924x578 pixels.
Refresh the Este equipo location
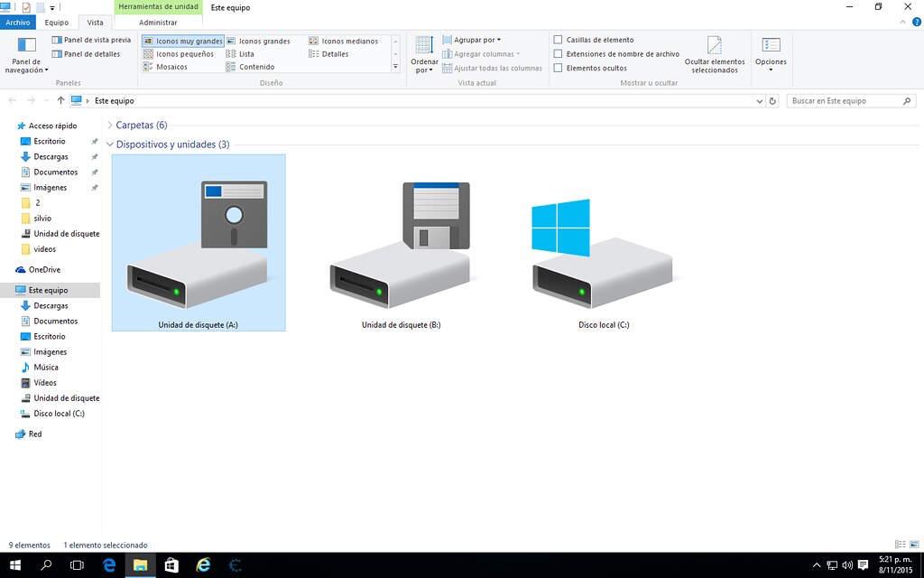[772, 101]
